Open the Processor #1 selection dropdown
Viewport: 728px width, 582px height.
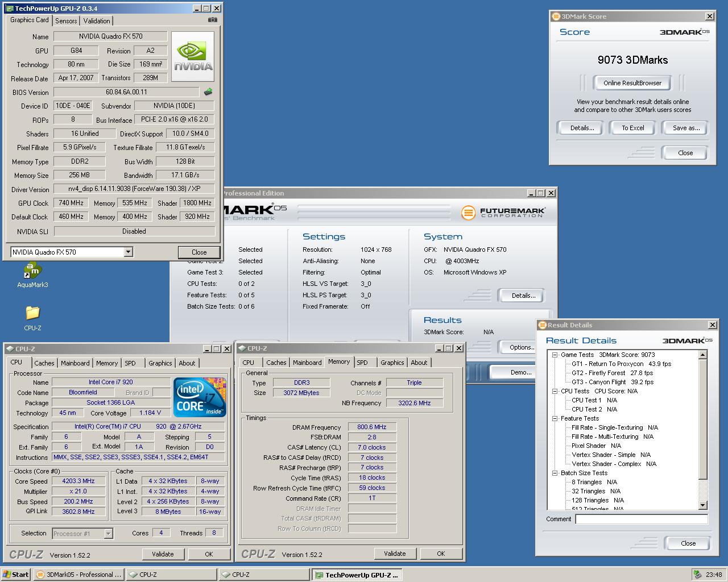point(108,534)
